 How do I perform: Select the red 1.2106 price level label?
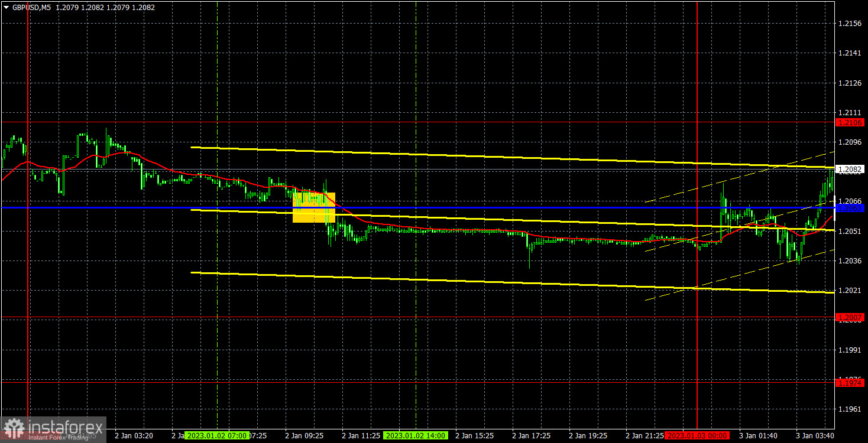coord(850,122)
